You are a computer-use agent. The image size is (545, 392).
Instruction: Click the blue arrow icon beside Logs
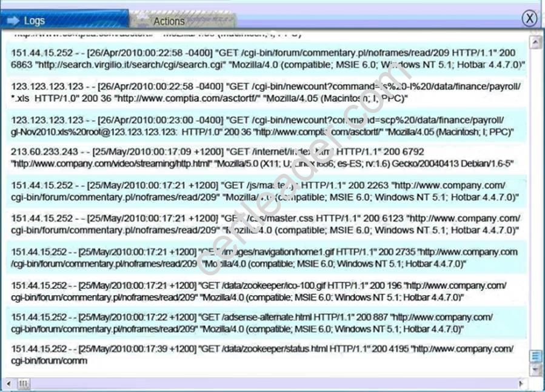pos(12,20)
